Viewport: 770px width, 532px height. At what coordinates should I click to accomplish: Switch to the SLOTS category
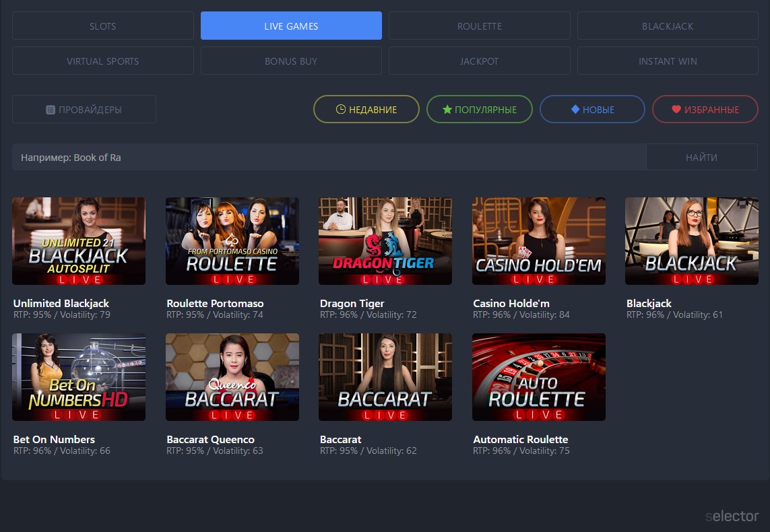pos(102,26)
